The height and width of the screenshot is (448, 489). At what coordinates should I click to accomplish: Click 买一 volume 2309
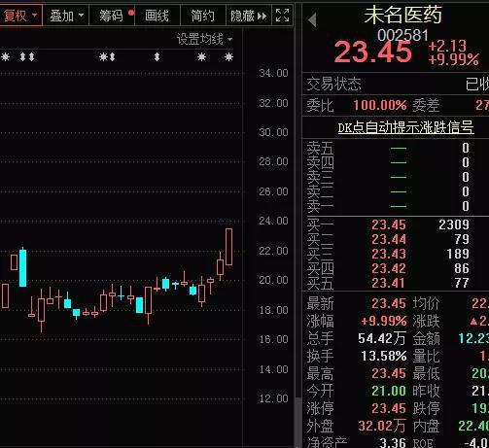coord(454,224)
